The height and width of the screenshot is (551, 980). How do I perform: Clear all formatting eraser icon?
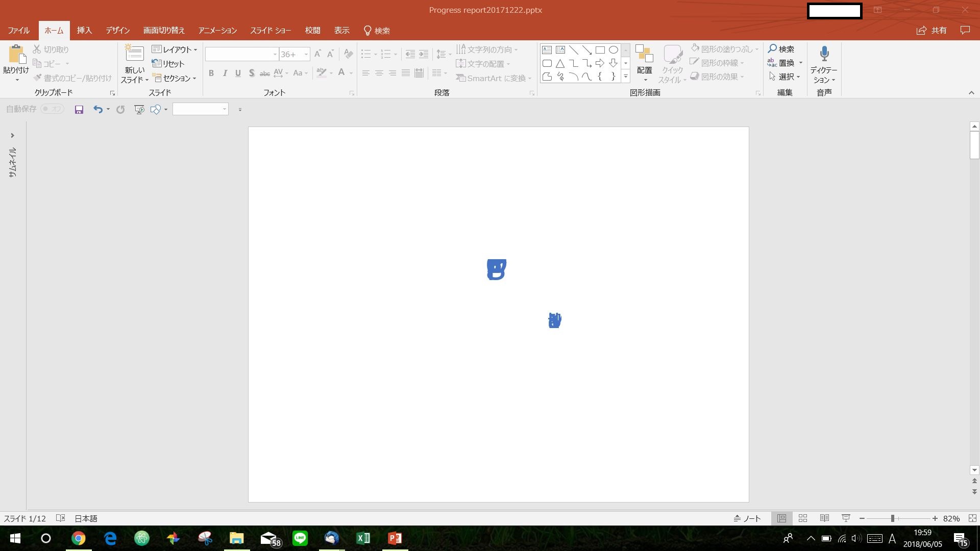[349, 54]
